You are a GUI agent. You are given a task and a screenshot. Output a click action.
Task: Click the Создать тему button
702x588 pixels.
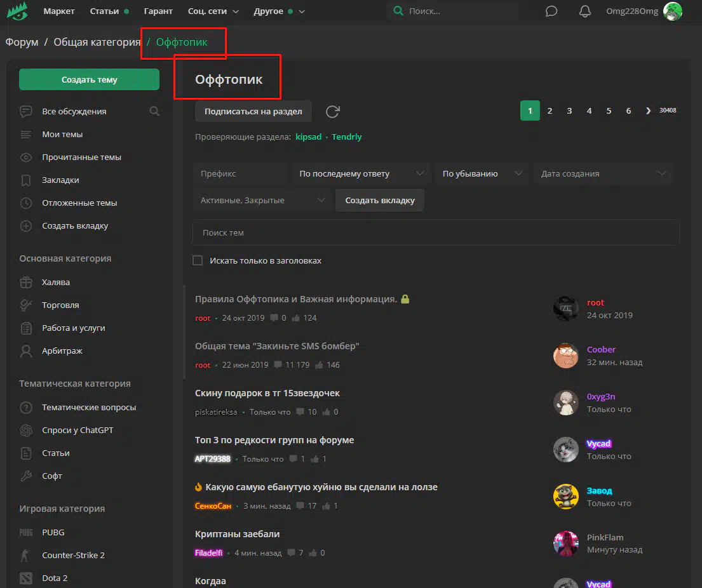tap(89, 79)
